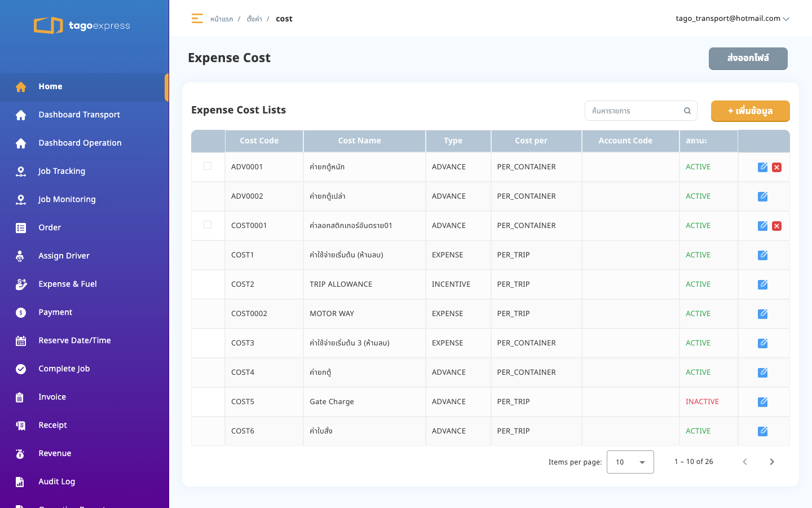Open the Expense & Fuel section

(x=85, y=284)
